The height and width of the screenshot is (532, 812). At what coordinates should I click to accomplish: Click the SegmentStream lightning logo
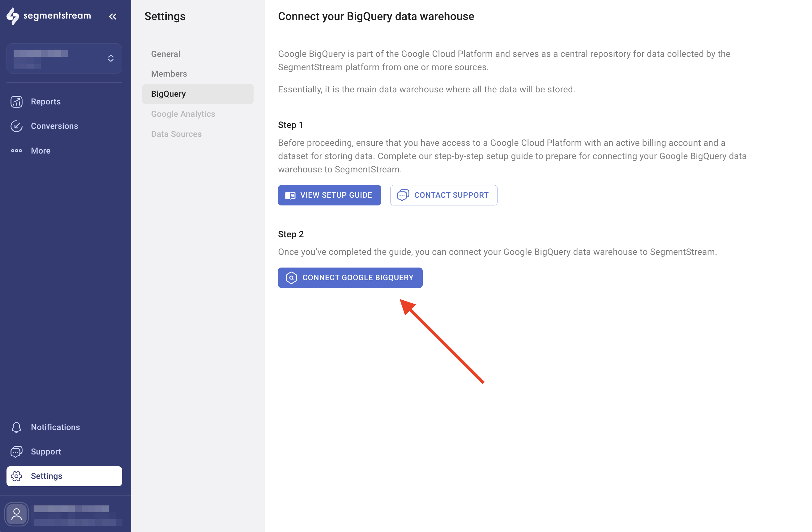[x=13, y=16]
